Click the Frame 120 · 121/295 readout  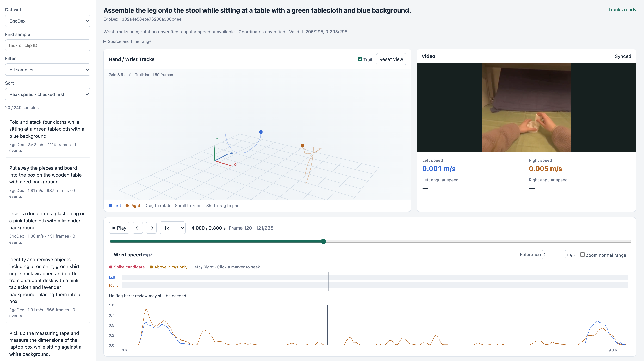pyautogui.click(x=251, y=228)
